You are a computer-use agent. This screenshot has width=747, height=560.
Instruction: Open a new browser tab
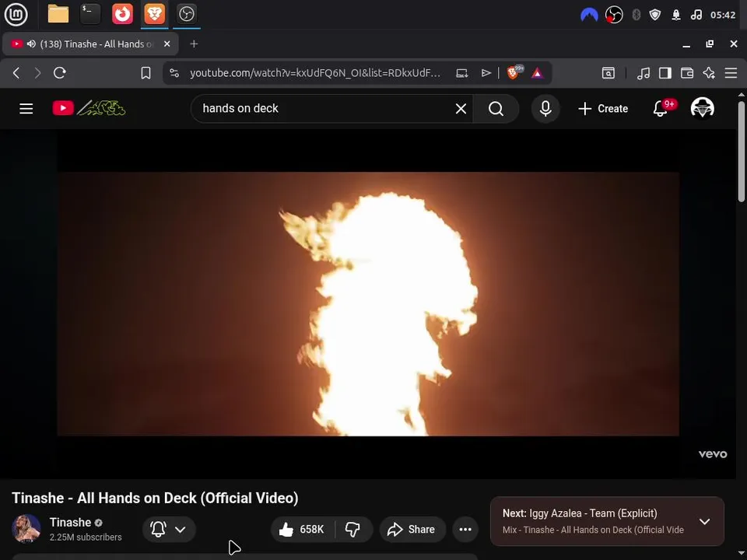pos(194,44)
